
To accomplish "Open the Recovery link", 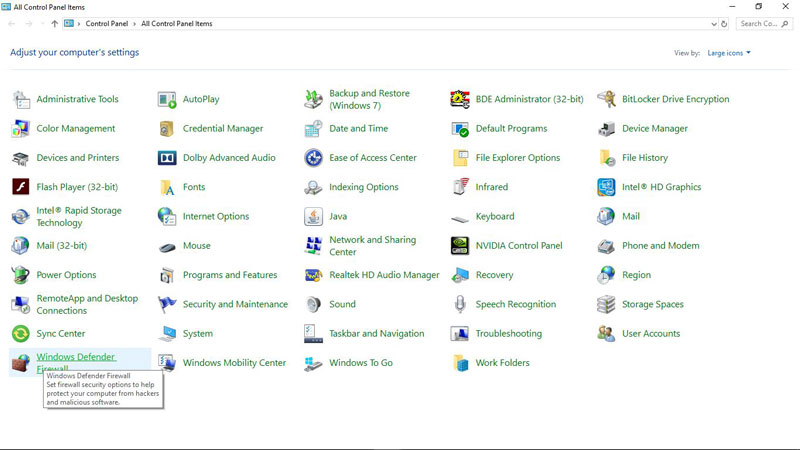I will pos(494,275).
